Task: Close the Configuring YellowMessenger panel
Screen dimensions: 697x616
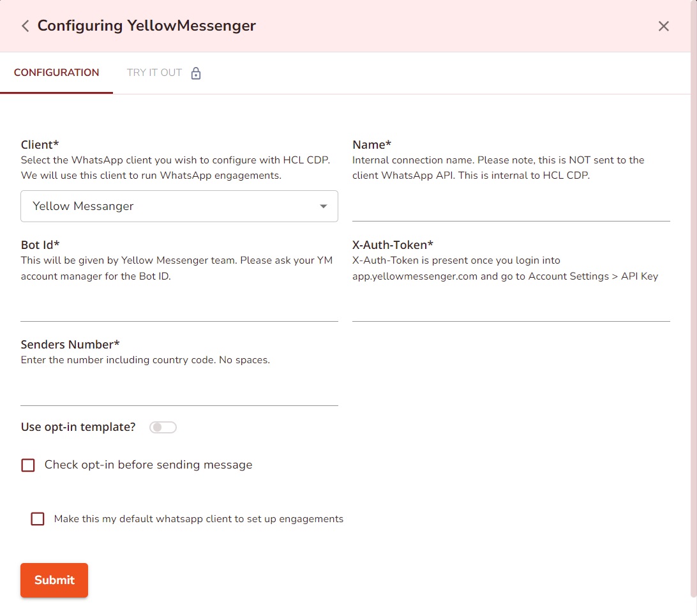Action: point(664,26)
